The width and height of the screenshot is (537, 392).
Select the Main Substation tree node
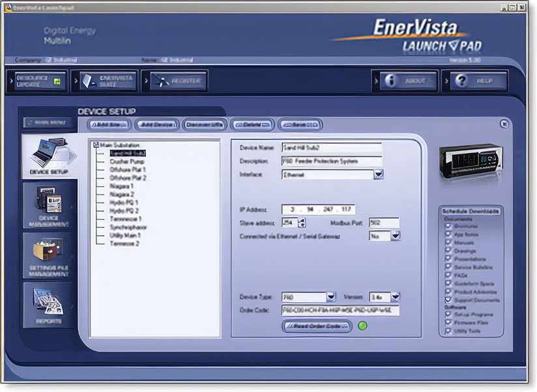coord(119,145)
